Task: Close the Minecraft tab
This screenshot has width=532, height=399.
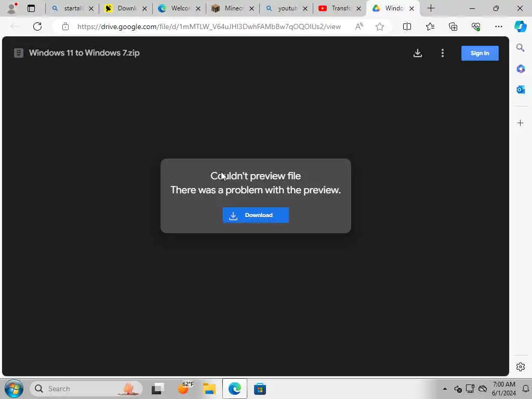Action: click(x=252, y=8)
